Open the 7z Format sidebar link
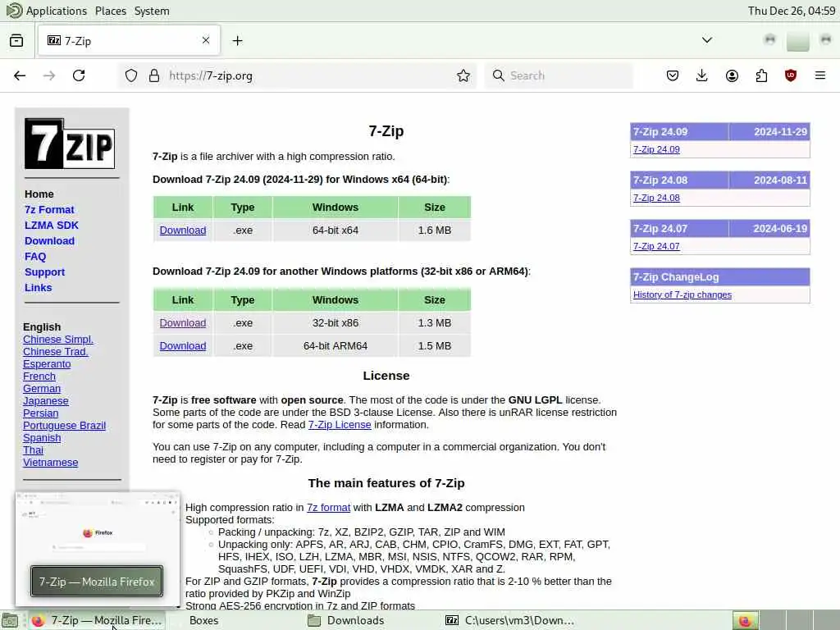 coord(49,209)
